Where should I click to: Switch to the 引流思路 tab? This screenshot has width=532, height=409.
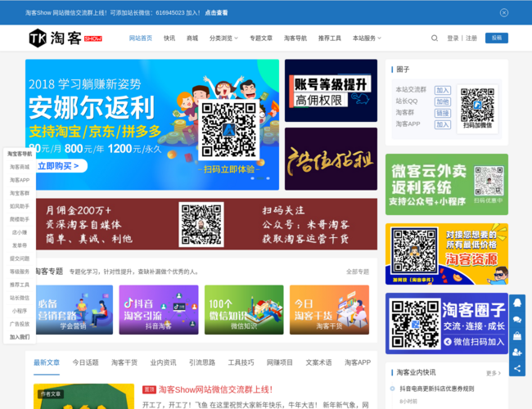pos(202,362)
